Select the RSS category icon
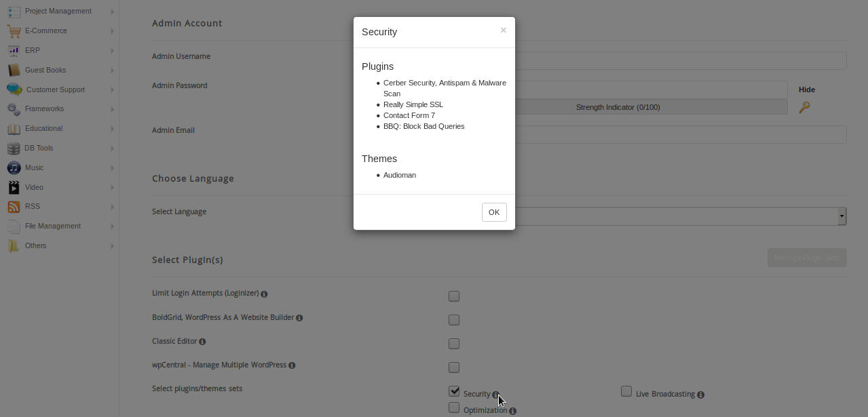This screenshot has width=868, height=417. [14, 206]
